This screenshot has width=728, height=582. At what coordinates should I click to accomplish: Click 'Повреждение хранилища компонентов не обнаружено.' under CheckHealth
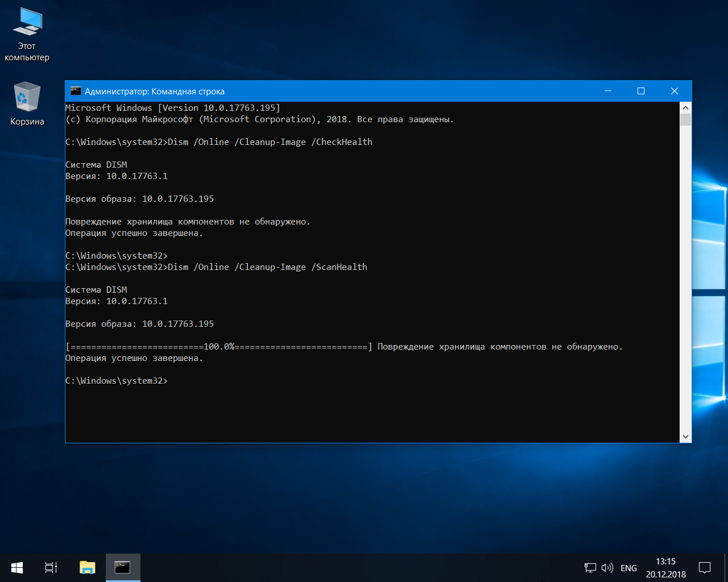click(188, 222)
